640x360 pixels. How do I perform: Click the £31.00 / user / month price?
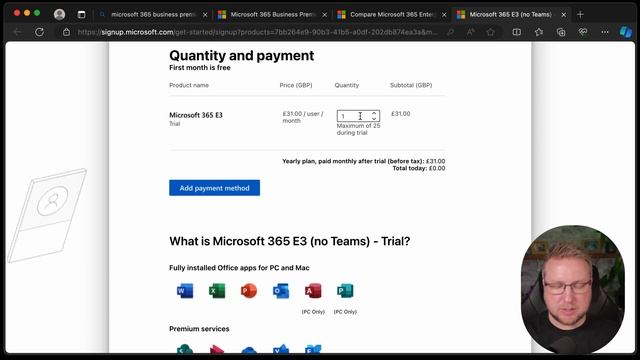click(x=303, y=117)
